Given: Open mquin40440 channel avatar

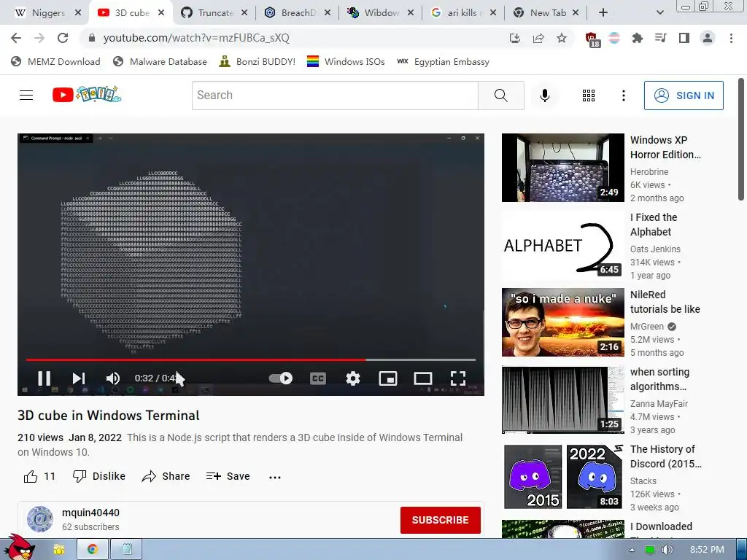Looking at the screenshot, I should [x=40, y=519].
